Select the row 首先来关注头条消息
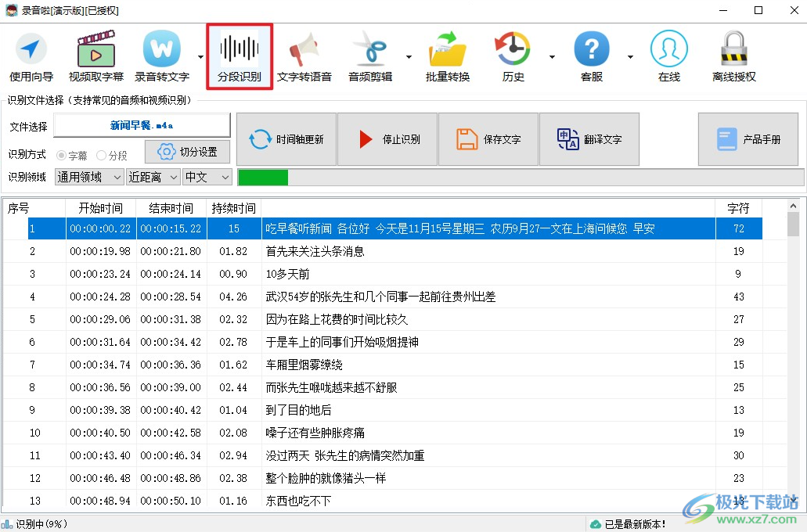 pos(383,251)
